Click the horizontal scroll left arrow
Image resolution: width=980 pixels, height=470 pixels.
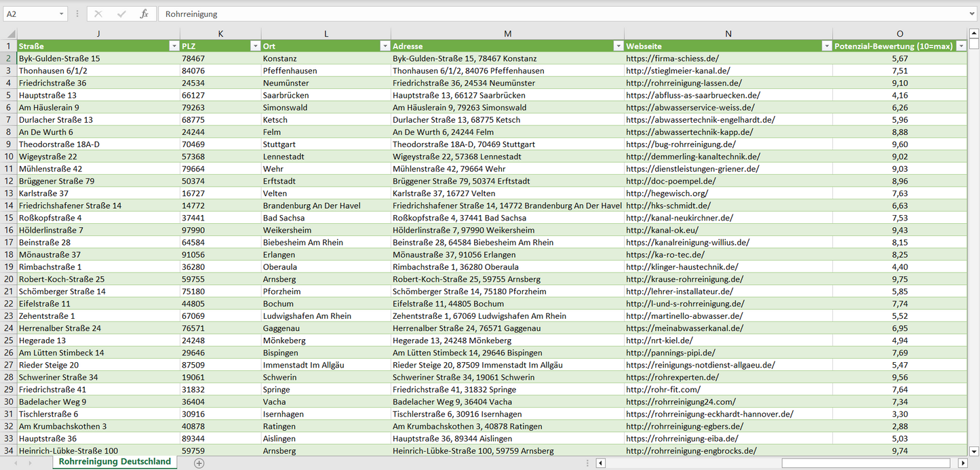[x=600, y=463]
